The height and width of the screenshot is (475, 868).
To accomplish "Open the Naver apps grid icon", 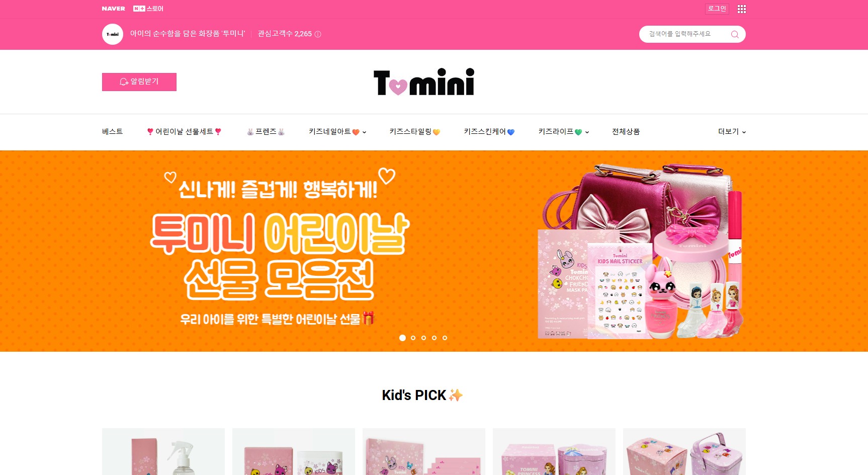I will tap(741, 9).
